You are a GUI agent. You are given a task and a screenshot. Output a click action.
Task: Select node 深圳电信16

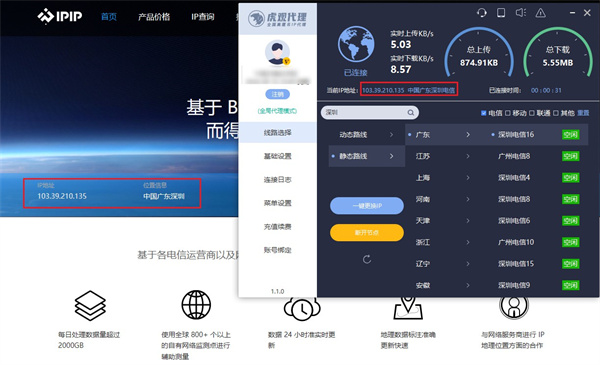pos(516,135)
